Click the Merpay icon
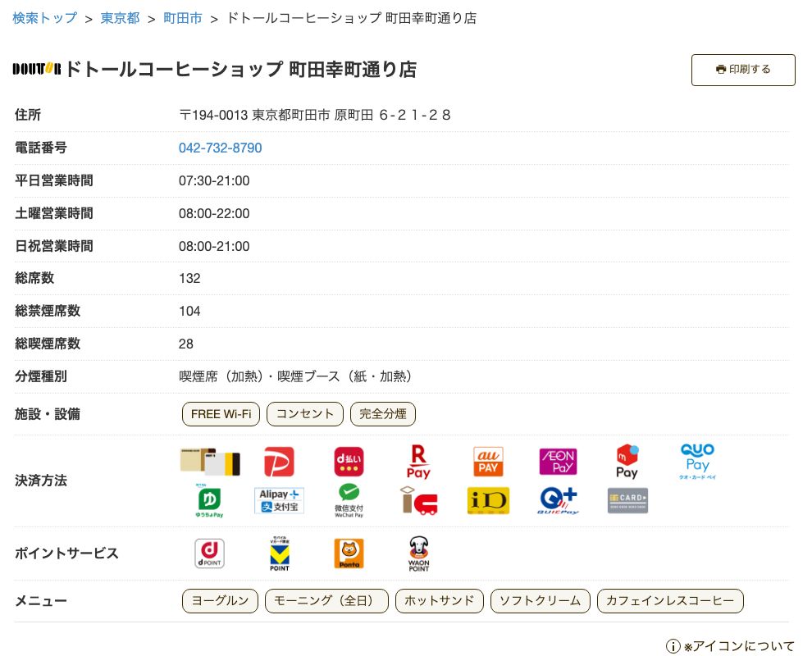812x656 pixels. click(627, 462)
